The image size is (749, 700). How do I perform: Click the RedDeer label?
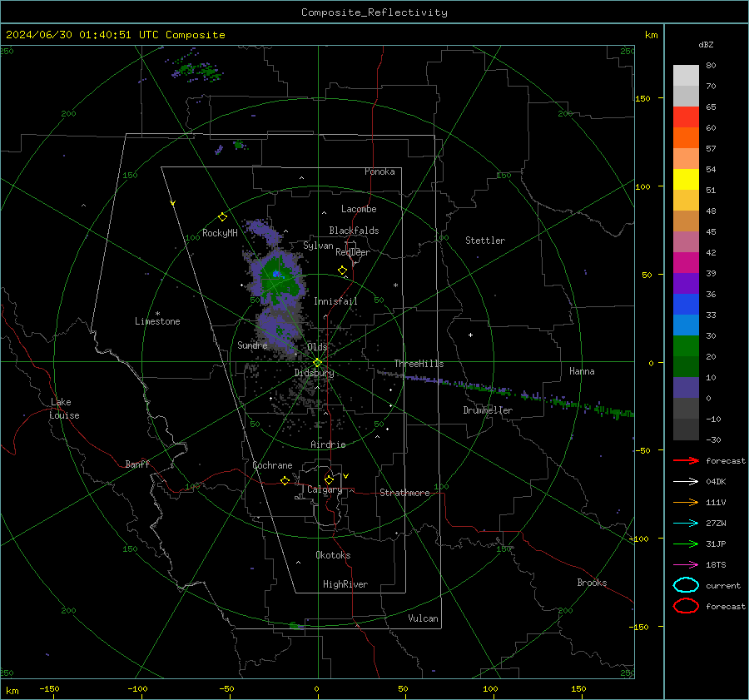[x=353, y=252]
